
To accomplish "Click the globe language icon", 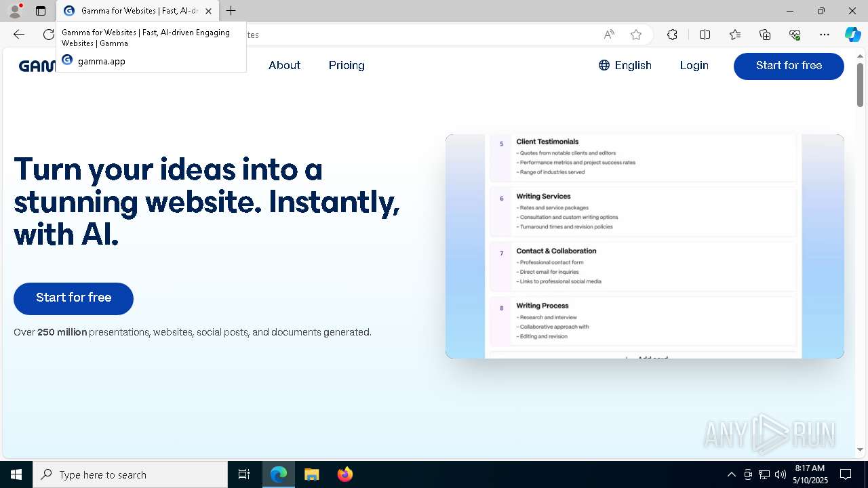I will pos(604,65).
